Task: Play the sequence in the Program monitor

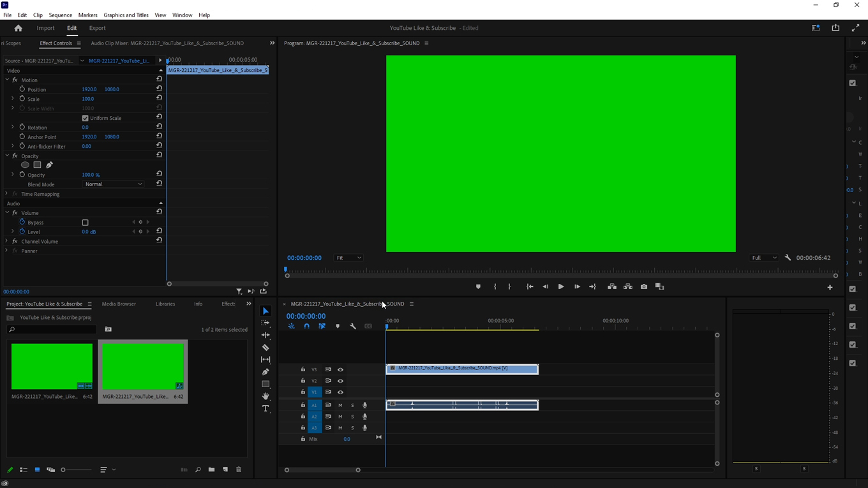Action: [x=560, y=286]
